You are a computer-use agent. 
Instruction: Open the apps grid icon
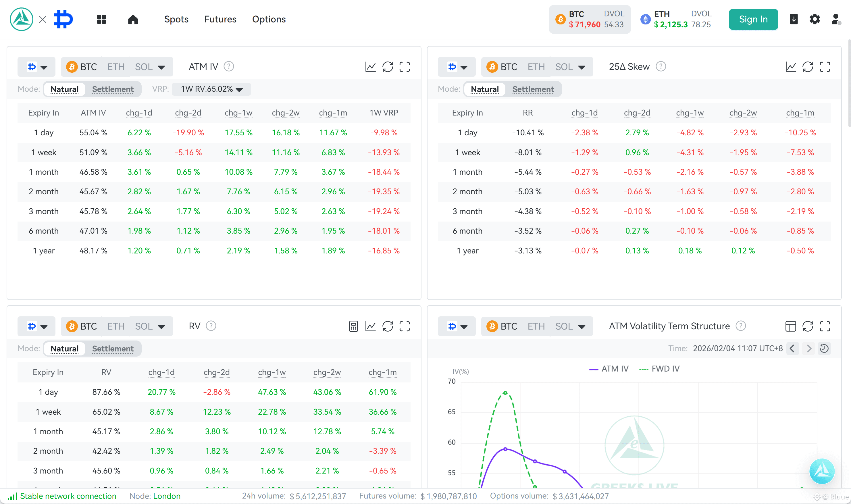coord(101,19)
